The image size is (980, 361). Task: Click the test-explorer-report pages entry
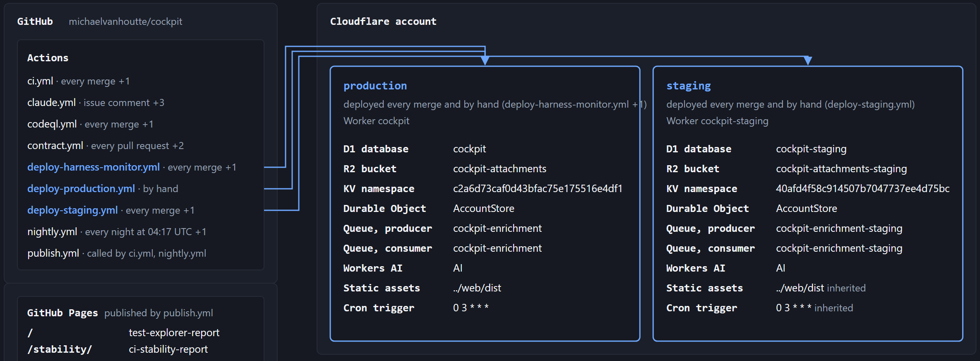pos(174,333)
